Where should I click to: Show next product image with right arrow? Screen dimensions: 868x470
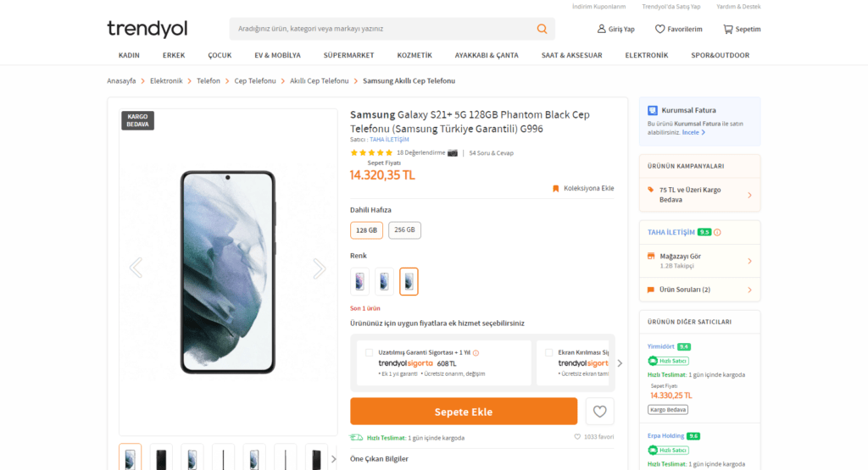(319, 268)
